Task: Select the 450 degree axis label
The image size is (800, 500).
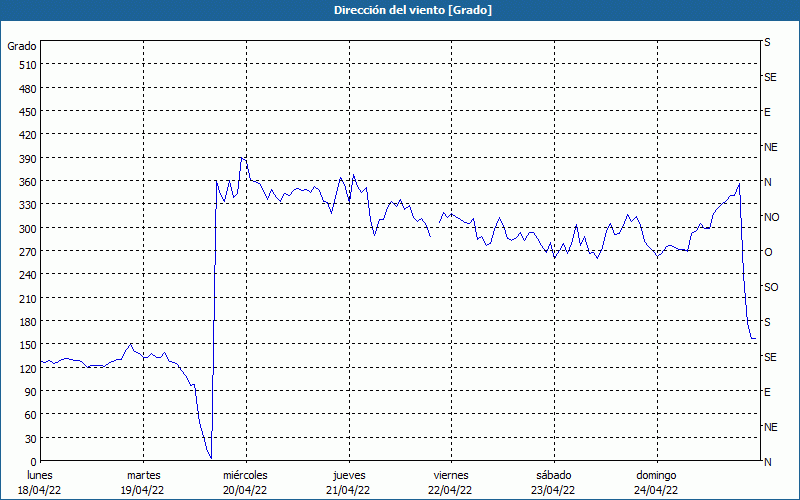Action: pos(28,112)
